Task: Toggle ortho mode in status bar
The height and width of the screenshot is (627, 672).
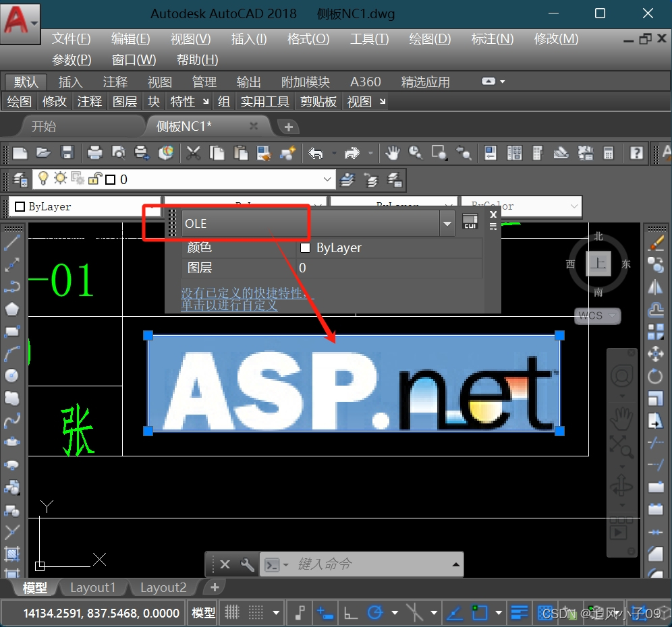Action: click(351, 613)
